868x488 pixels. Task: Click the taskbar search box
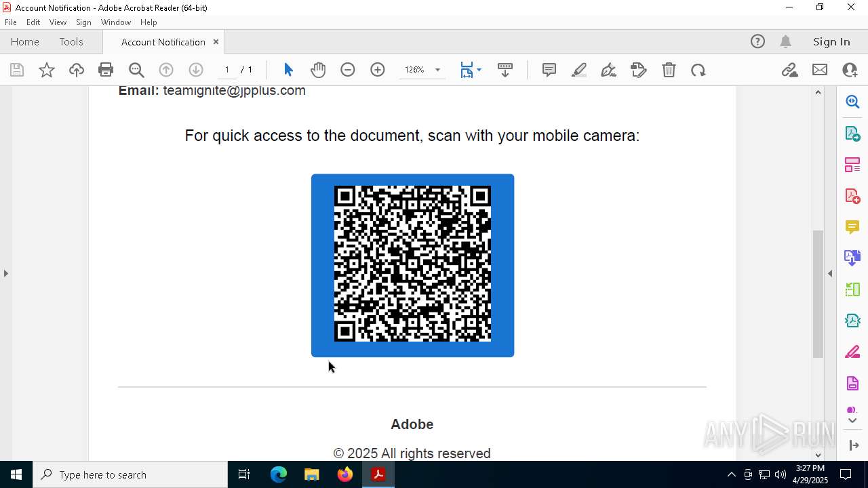click(130, 474)
